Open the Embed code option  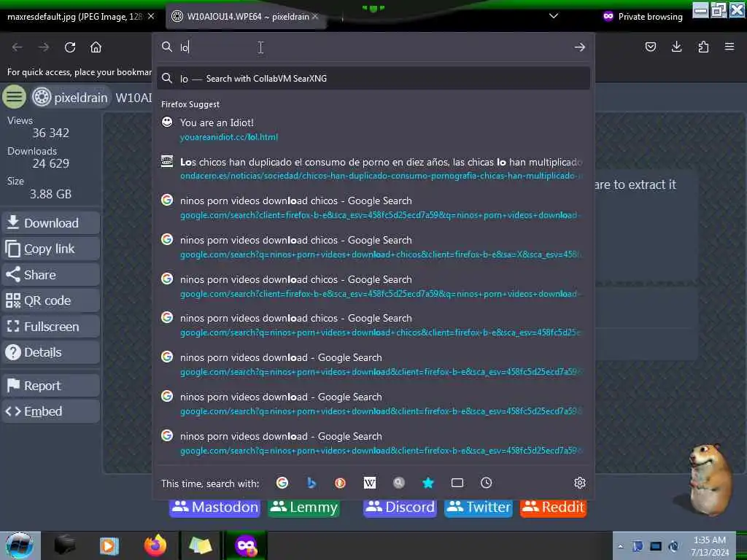pyautogui.click(x=50, y=411)
